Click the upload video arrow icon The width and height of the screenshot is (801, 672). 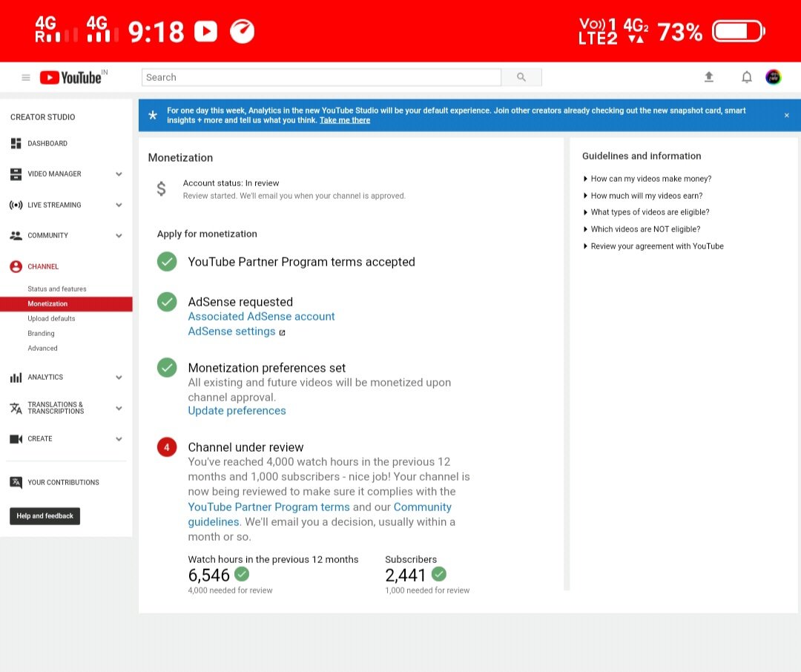pos(708,76)
